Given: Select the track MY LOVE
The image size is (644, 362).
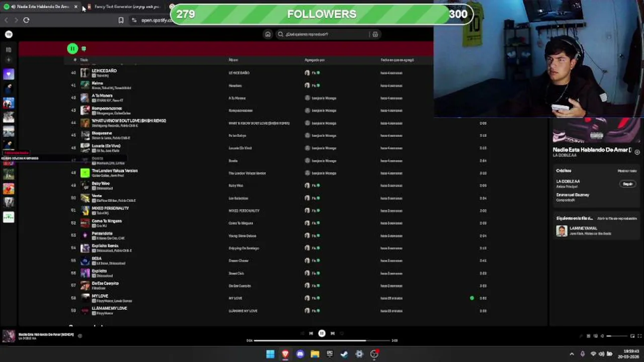Looking at the screenshot, I should tap(100, 296).
